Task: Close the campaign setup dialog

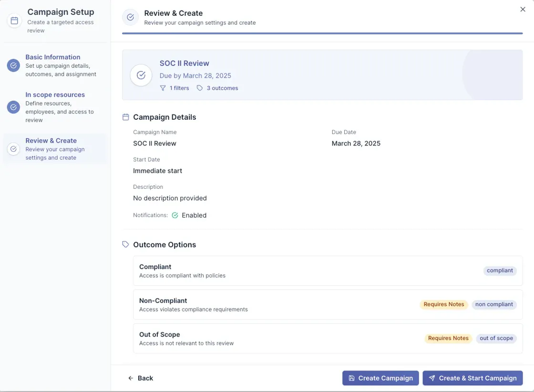Action: (523, 10)
